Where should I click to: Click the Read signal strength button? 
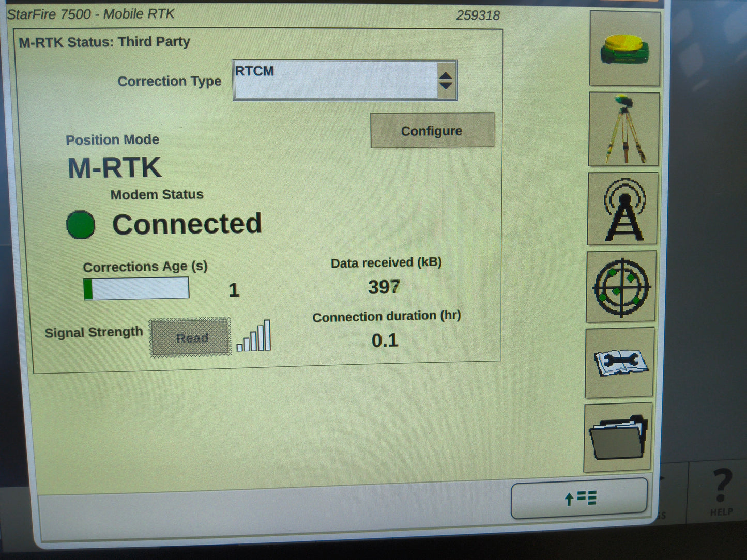click(x=190, y=338)
